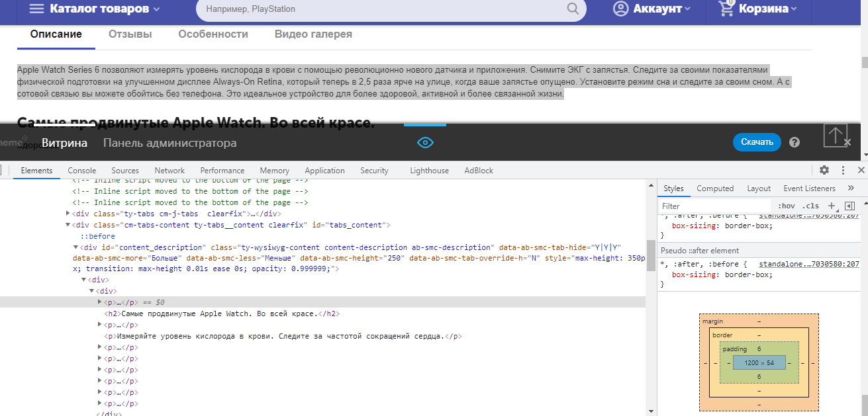Screen dimensions: 868x416
Task: Switch to the Layout pane tab
Action: pos(759,188)
